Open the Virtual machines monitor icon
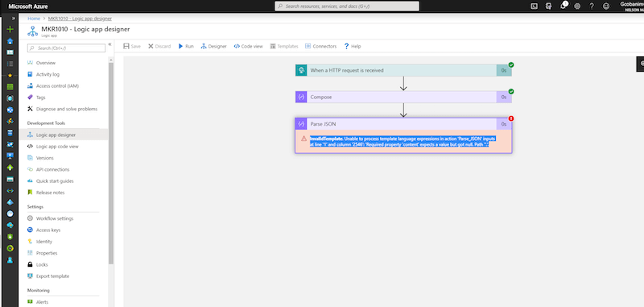Viewport: 644px width, 307px height. tap(10, 156)
